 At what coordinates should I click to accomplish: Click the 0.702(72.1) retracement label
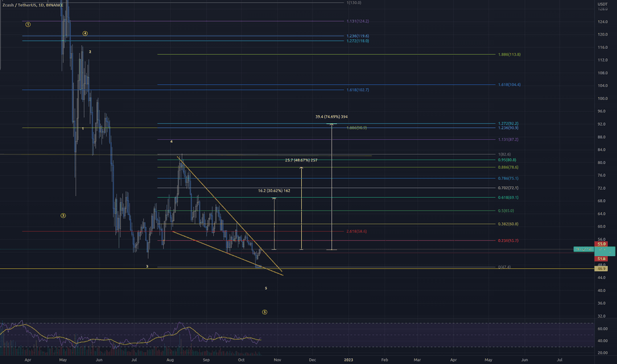pos(508,188)
